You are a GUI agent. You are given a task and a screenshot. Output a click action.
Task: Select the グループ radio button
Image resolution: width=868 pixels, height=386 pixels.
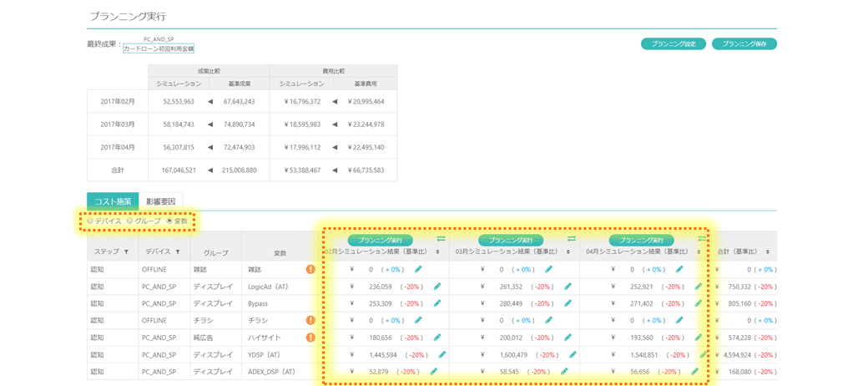tap(130, 221)
